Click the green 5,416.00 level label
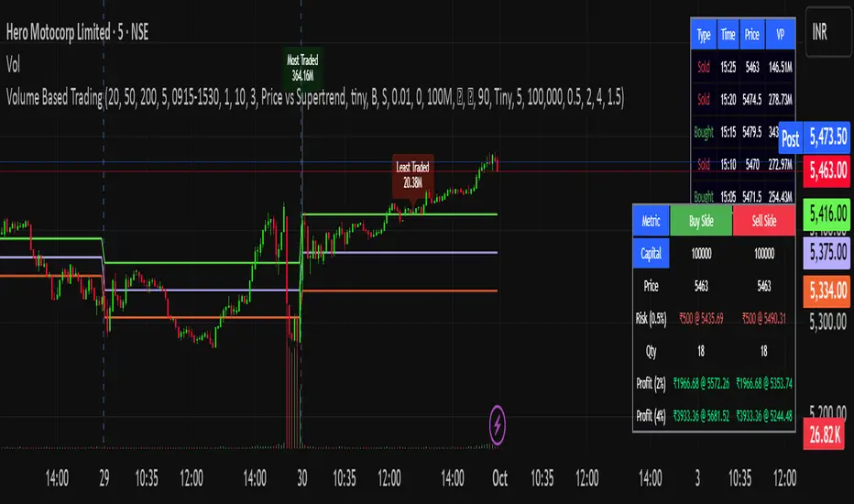The width and height of the screenshot is (854, 504). (x=827, y=214)
